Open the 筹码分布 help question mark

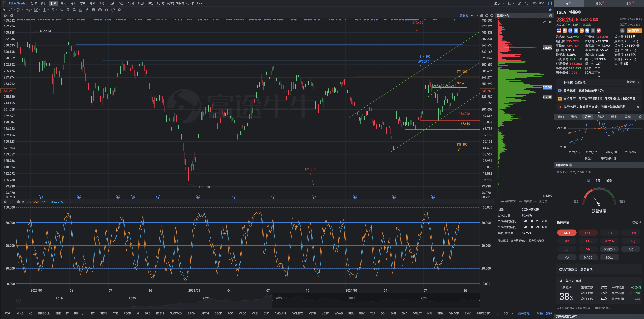(x=551, y=16)
